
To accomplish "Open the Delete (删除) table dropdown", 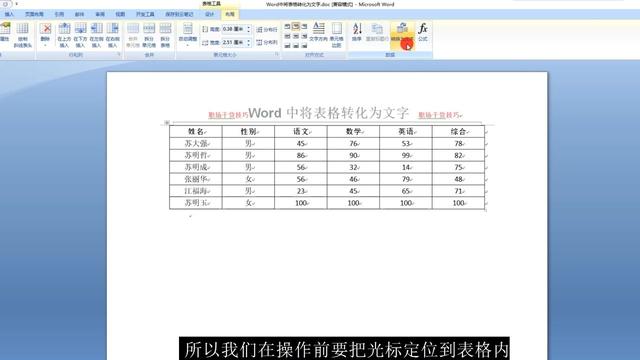I will click(45, 34).
